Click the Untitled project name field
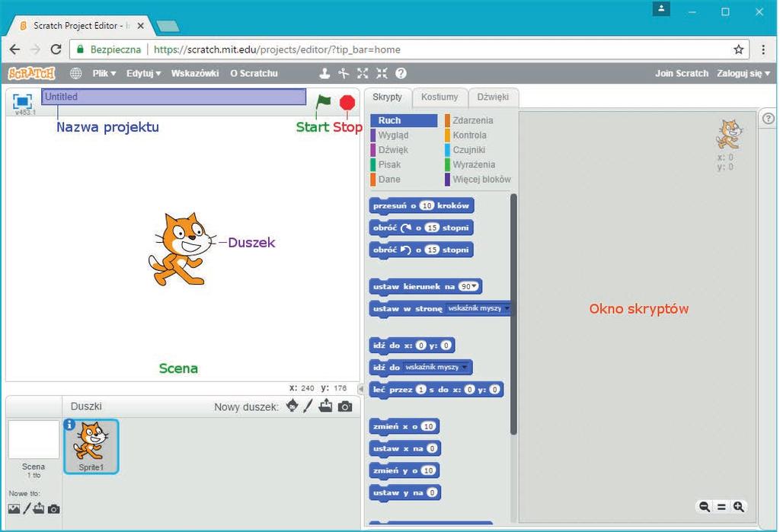780x532 pixels. tap(174, 97)
